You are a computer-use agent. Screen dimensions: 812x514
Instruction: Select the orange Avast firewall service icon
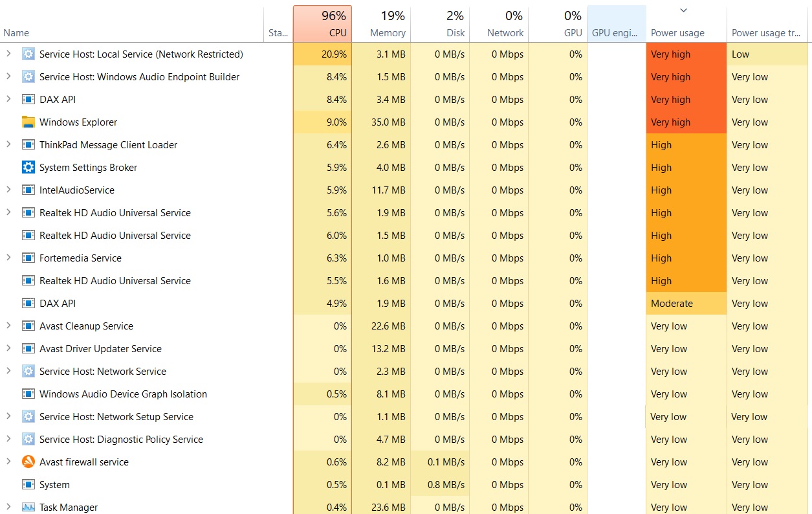(x=28, y=462)
